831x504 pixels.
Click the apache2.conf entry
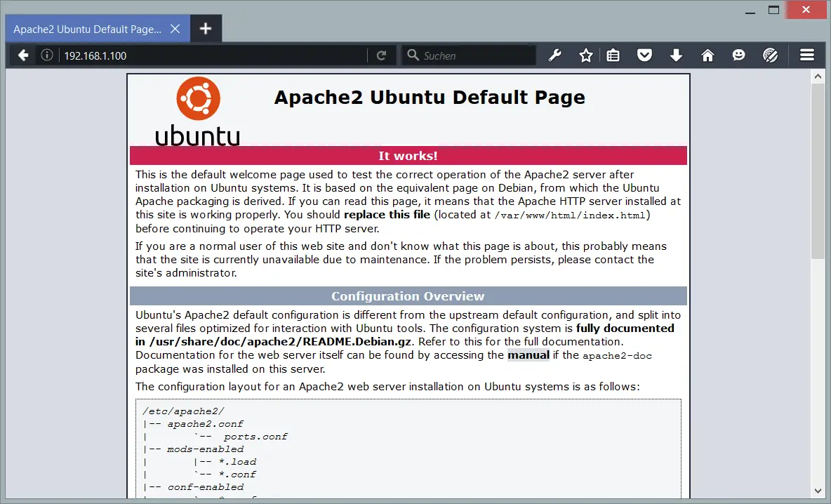[x=205, y=424]
